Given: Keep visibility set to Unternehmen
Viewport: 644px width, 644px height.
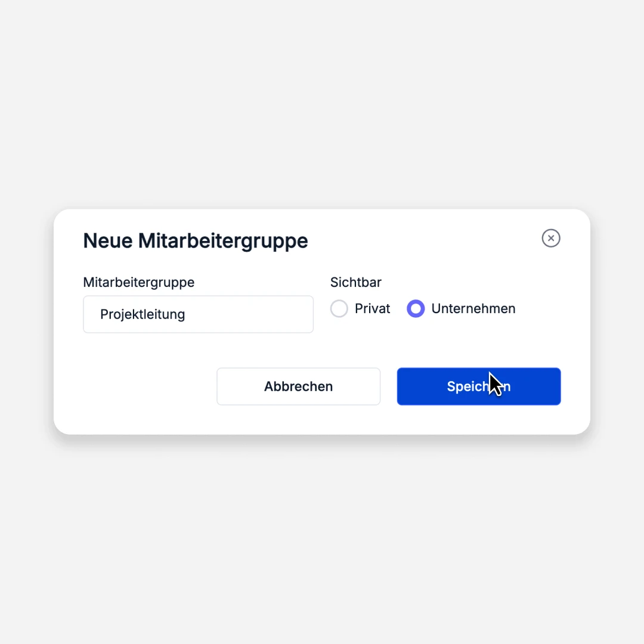Looking at the screenshot, I should click(416, 308).
